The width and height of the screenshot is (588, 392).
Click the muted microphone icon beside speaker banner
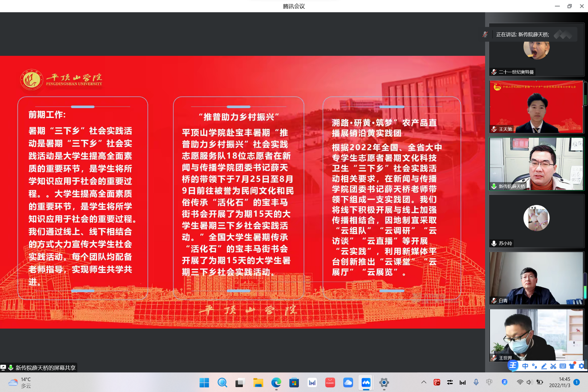point(485,35)
